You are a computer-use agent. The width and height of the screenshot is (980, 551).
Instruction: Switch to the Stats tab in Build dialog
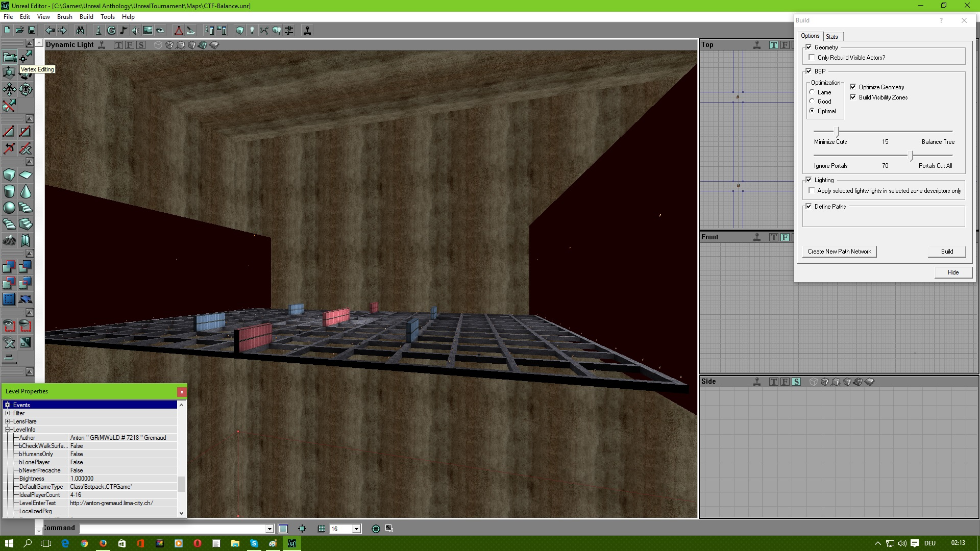point(832,36)
